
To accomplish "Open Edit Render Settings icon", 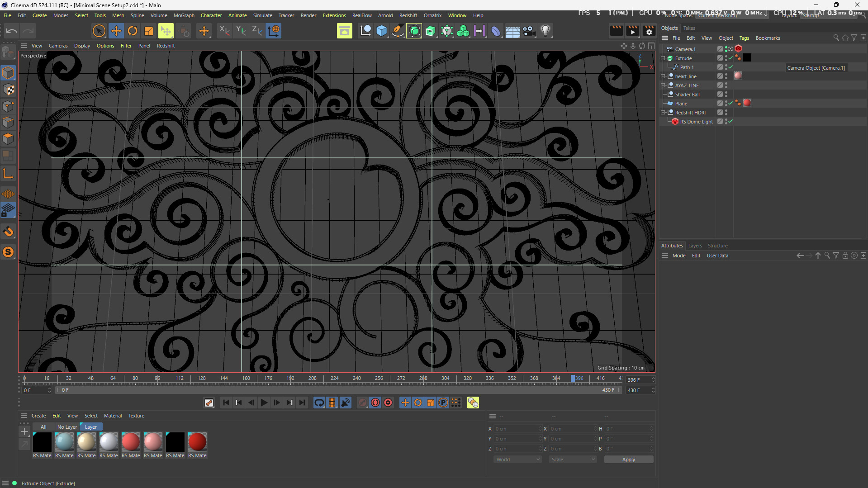I will pos(649,31).
